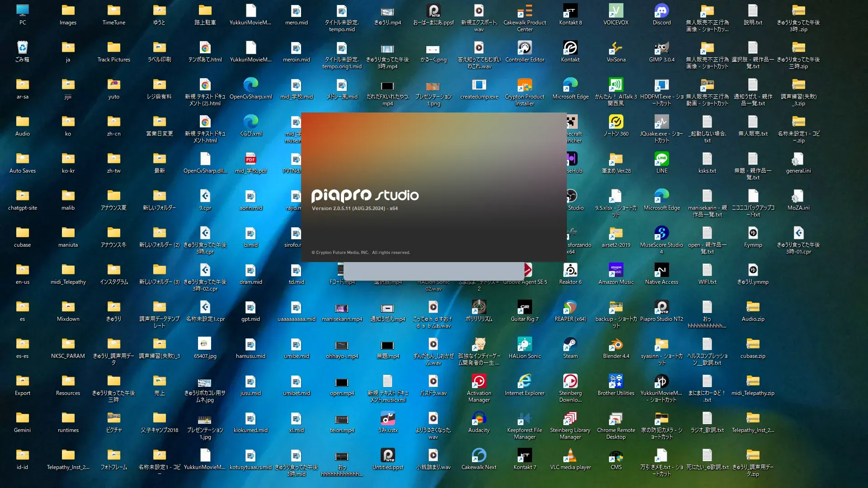Select the REAPER (x64) shortcut
This screenshot has height=488, width=868.
pyautogui.click(x=570, y=307)
